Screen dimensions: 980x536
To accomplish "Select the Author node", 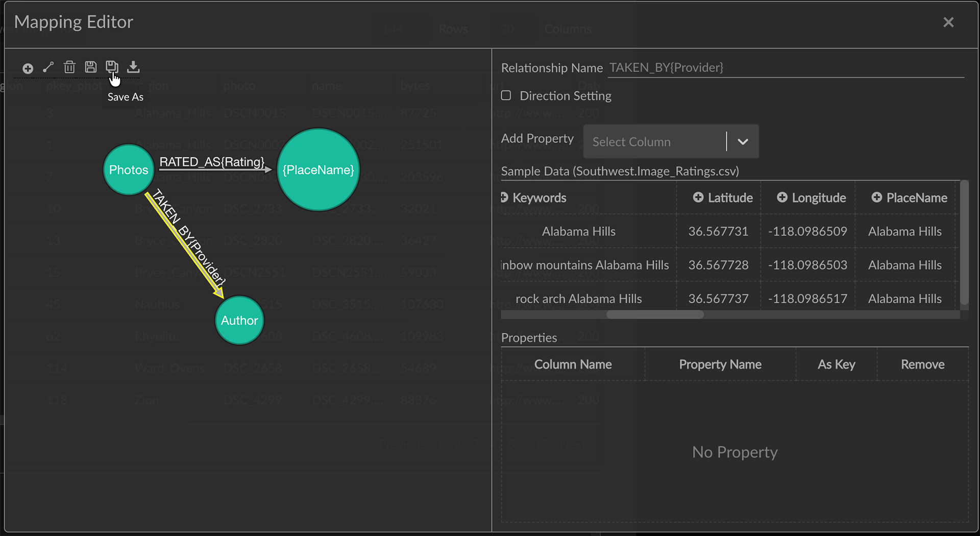I will (239, 321).
